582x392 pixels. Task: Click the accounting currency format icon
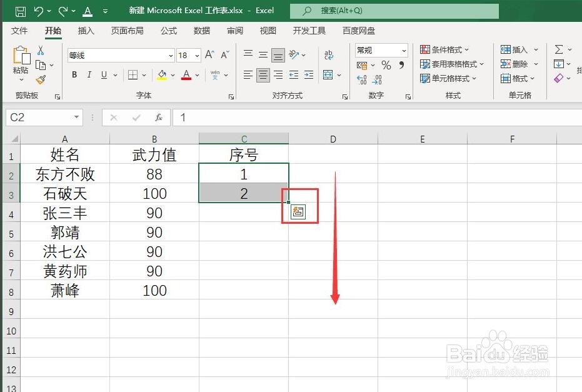(x=362, y=66)
